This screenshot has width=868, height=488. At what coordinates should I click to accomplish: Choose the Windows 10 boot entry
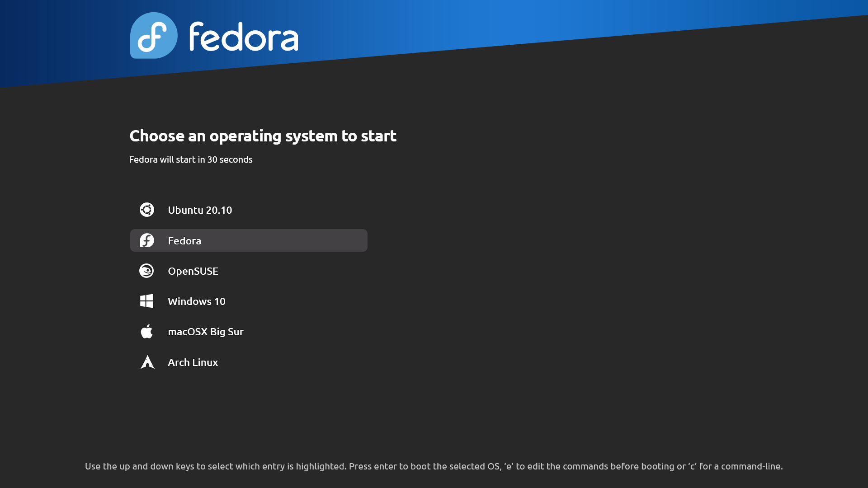[197, 301]
